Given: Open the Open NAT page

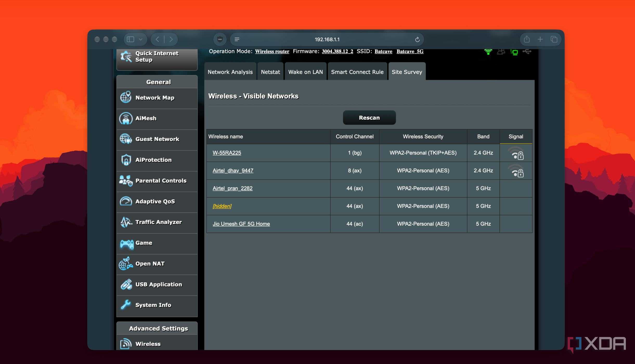Looking at the screenshot, I should pos(157,264).
